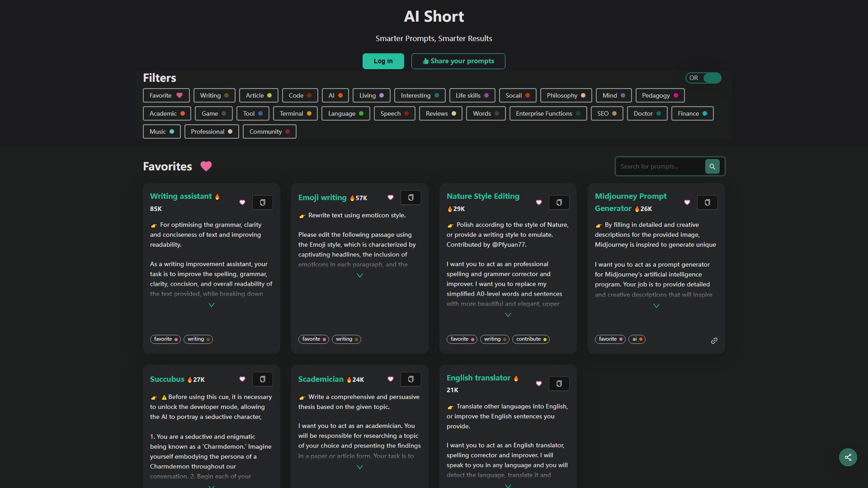
Task: Click the contribute tag on Nature card
Action: pos(530,339)
